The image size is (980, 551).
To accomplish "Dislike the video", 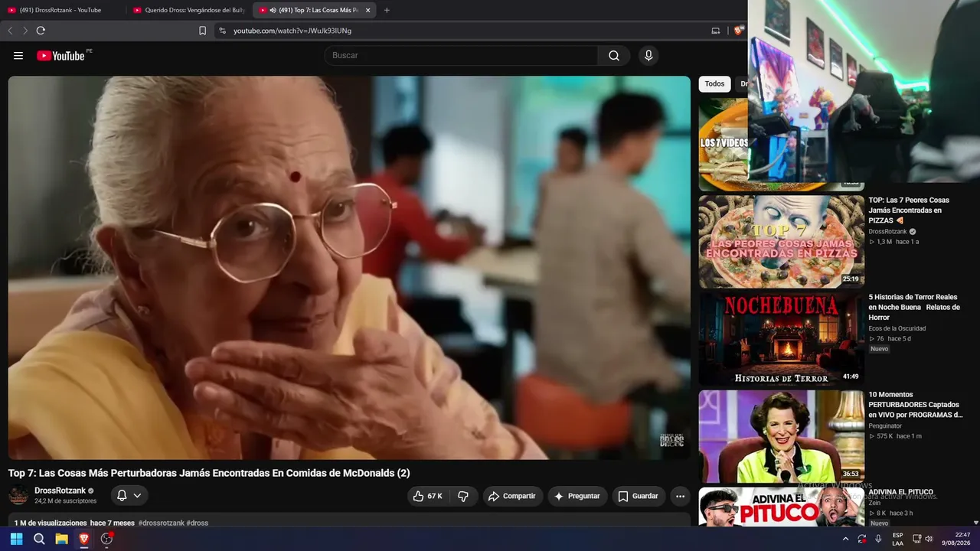I will point(463,496).
